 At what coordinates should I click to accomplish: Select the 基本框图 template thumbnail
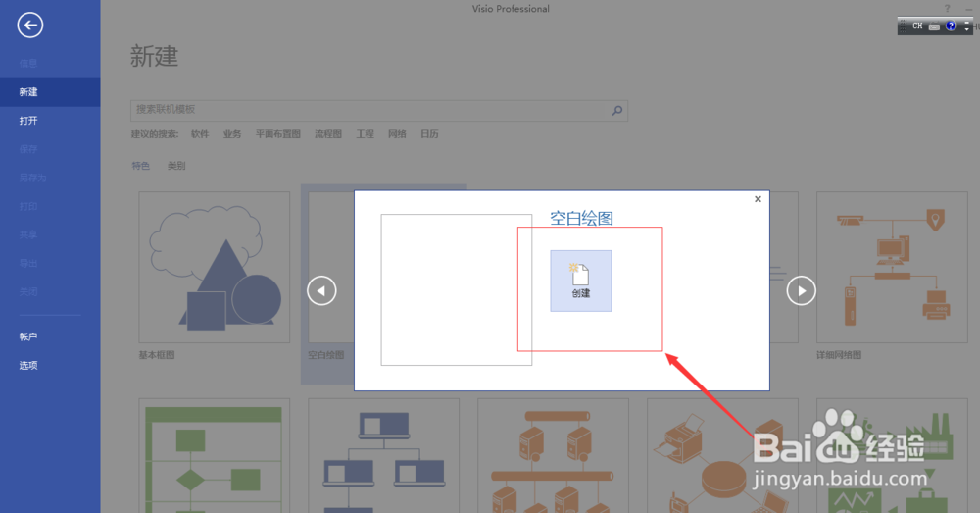pos(215,267)
